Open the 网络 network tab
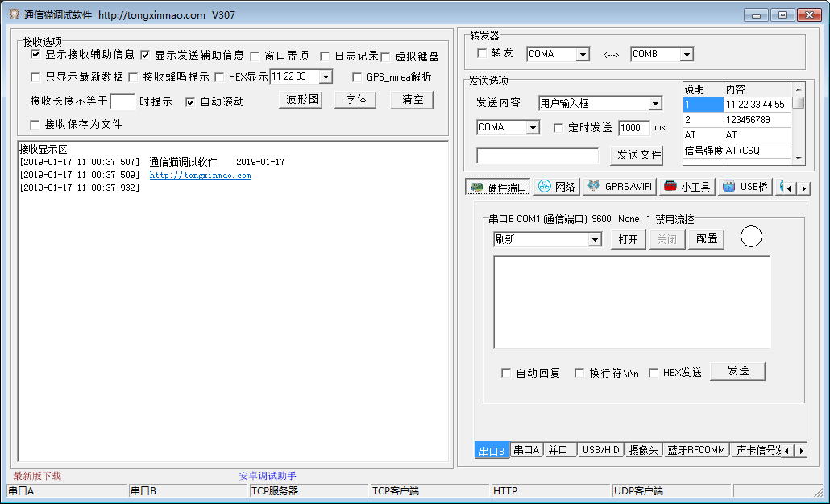Image resolution: width=830 pixels, height=504 pixels. click(x=556, y=187)
